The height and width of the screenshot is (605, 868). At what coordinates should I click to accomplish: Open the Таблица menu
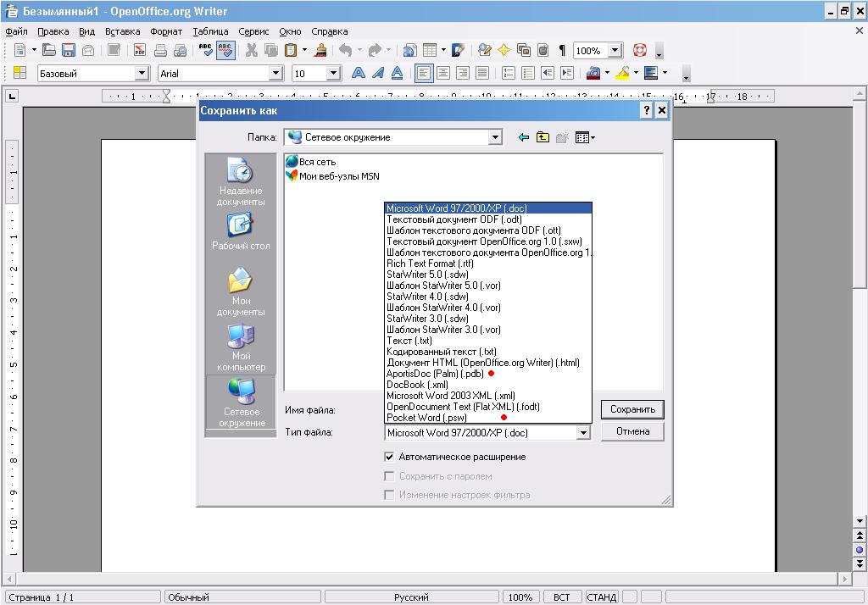(210, 31)
